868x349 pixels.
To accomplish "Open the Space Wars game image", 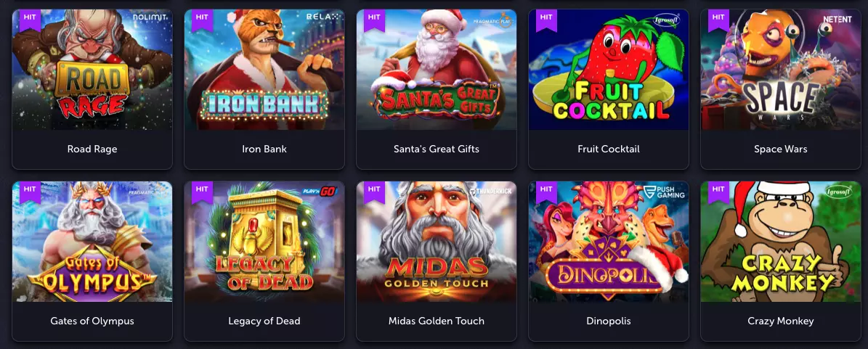I will pyautogui.click(x=781, y=70).
